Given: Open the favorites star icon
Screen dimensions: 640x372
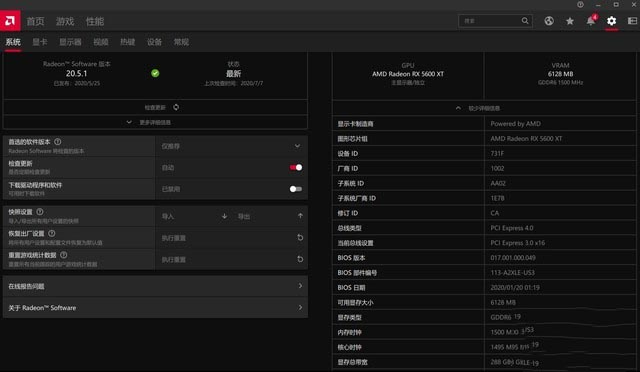Looking at the screenshot, I should (x=570, y=21).
